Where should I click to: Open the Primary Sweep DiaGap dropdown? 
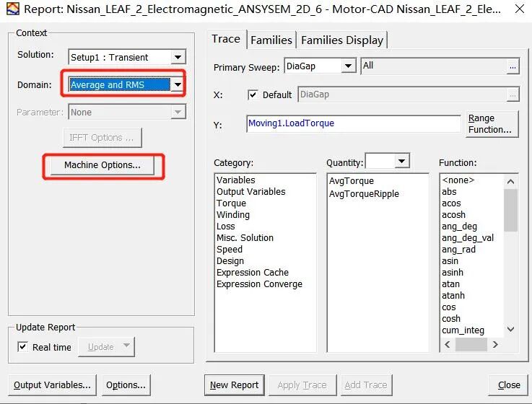point(348,66)
